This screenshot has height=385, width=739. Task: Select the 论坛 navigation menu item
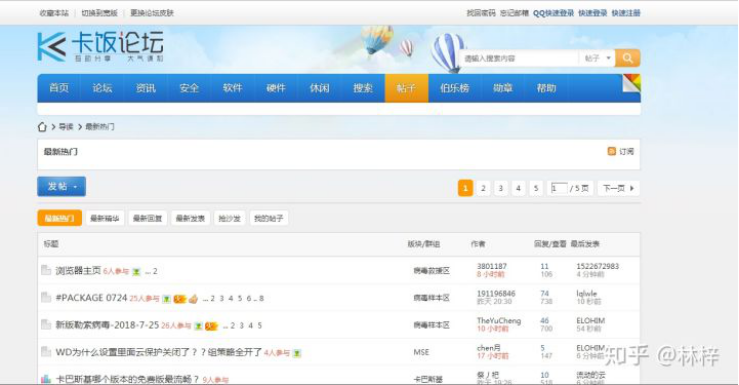(102, 88)
